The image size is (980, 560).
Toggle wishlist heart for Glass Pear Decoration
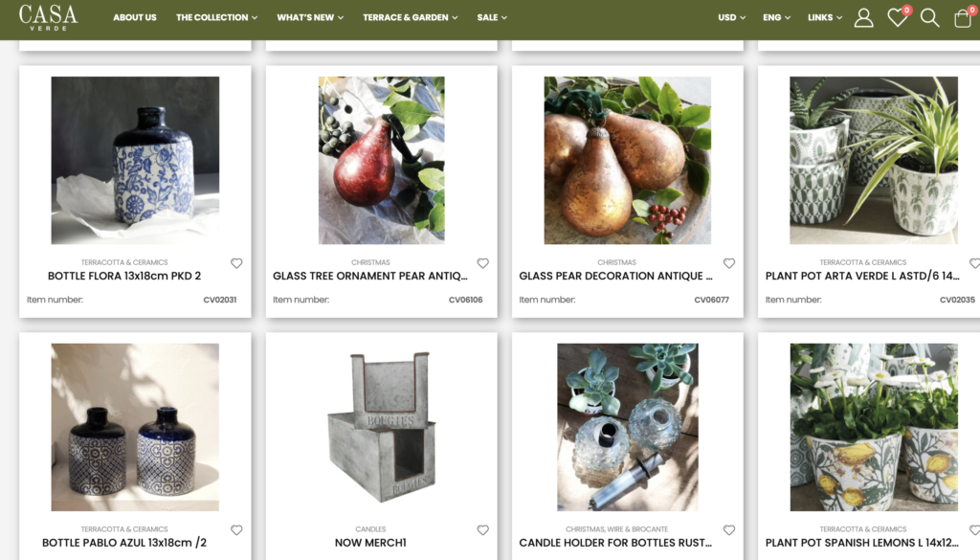[728, 263]
